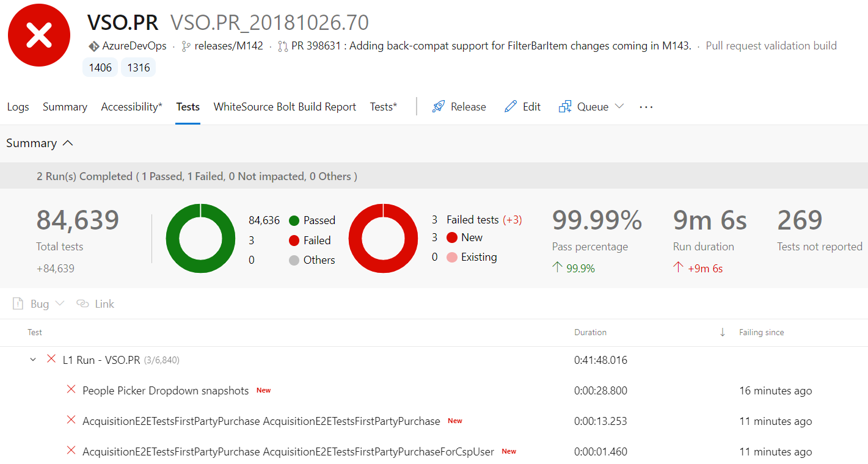
Task: Click the releases/M142 branch icon
Action: click(x=186, y=46)
